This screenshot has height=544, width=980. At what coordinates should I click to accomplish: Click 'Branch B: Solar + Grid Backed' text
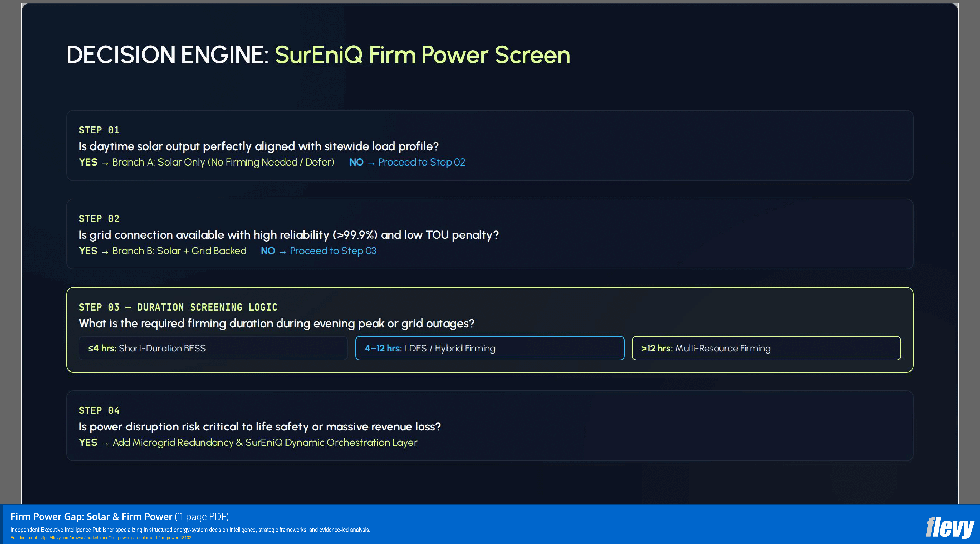(179, 251)
